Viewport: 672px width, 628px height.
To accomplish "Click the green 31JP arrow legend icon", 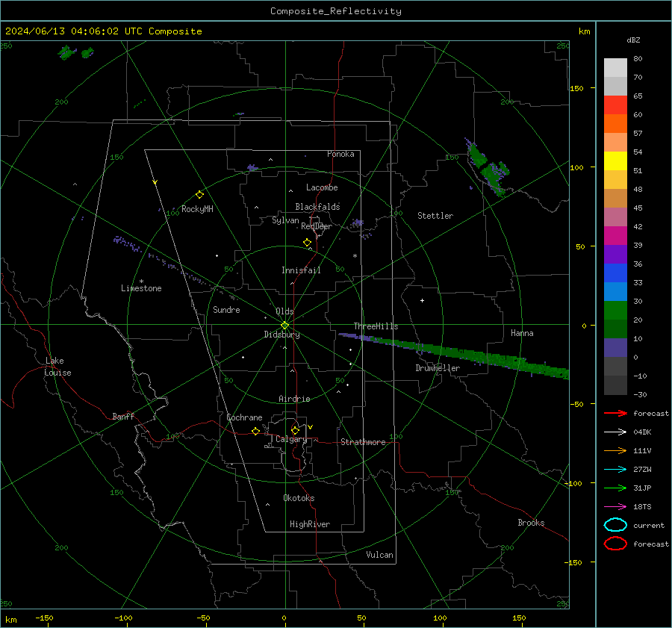I will pyautogui.click(x=615, y=488).
